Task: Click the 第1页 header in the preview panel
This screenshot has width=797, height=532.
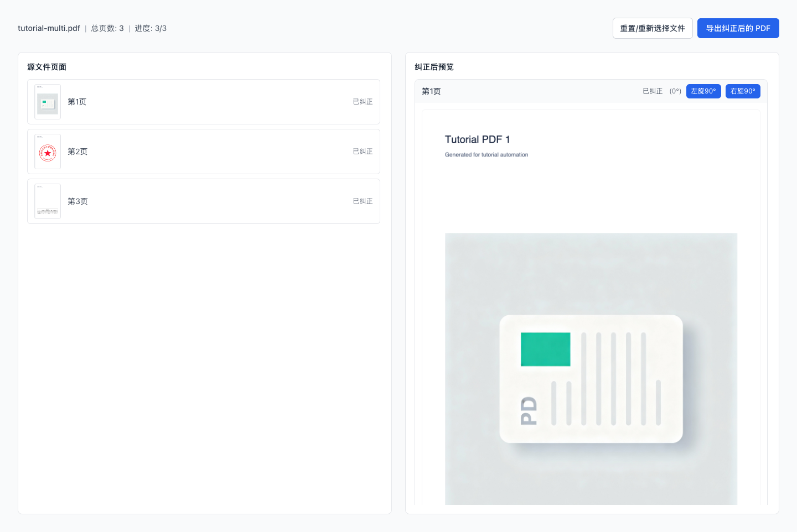Action: click(x=431, y=91)
